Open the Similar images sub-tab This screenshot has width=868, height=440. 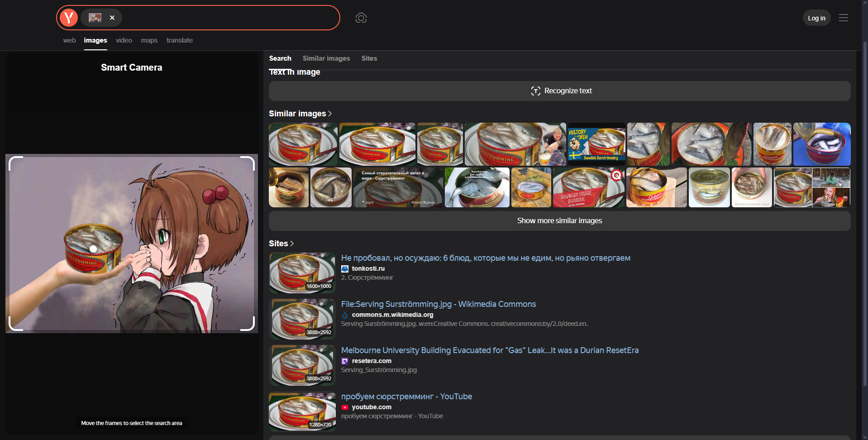coord(326,58)
